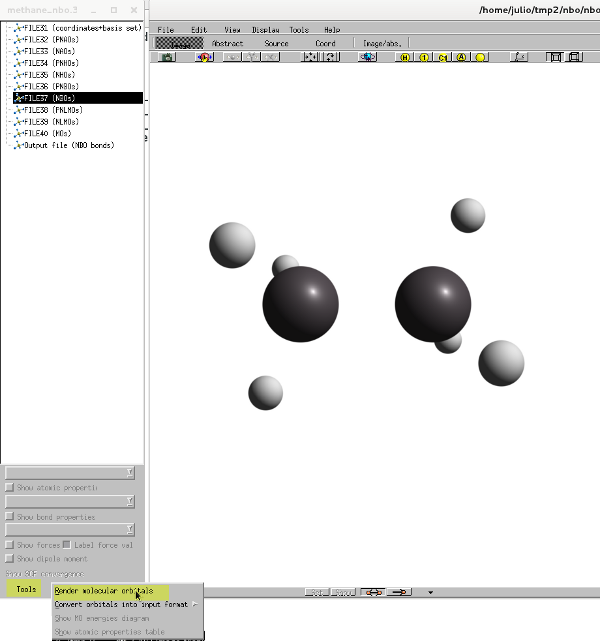Toggle Show bond properties checkbox

coord(10,517)
